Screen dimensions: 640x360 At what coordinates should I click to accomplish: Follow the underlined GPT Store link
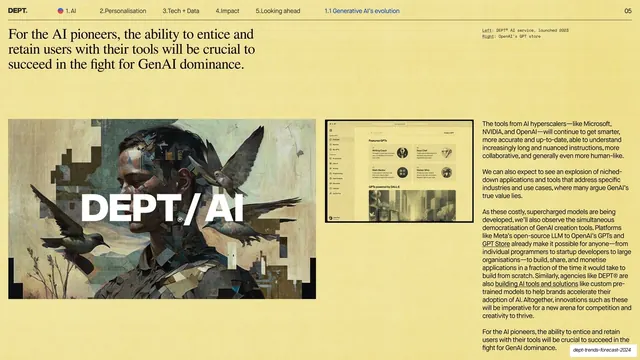pos(496,244)
